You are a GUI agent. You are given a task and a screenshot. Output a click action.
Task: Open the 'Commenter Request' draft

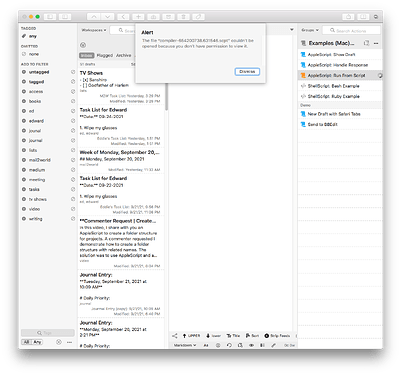pos(121,243)
